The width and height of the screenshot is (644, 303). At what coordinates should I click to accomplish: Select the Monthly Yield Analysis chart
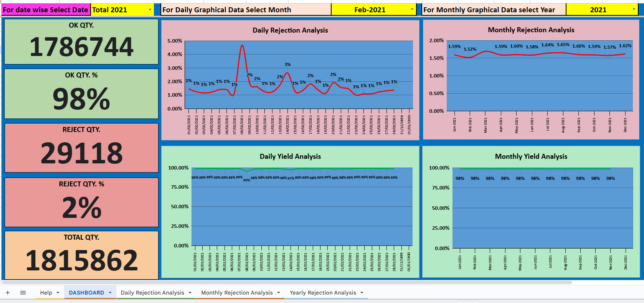coord(531,211)
